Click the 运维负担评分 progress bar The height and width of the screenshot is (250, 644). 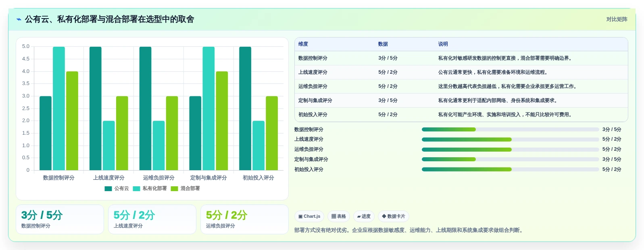[x=510, y=150]
